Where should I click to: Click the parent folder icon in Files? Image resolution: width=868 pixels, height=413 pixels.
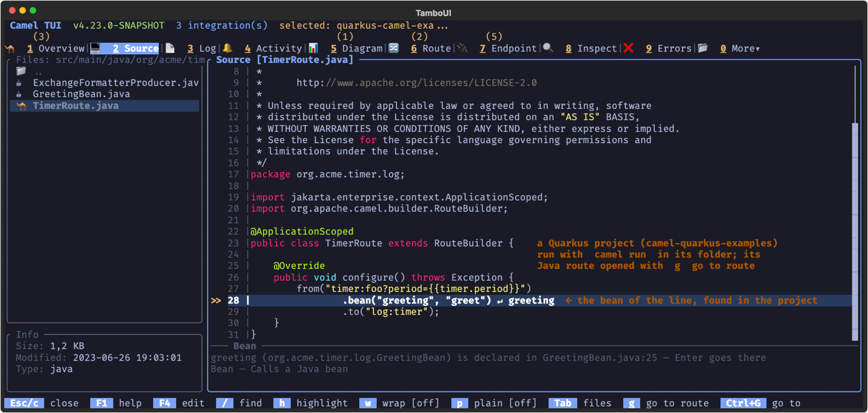tap(21, 71)
